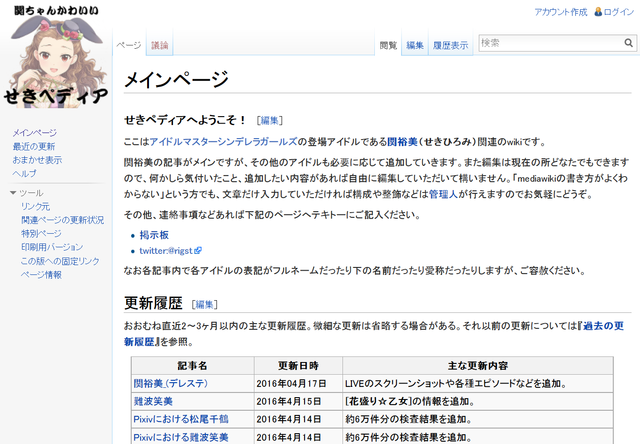This screenshot has height=444, width=640.
Task: Click the 2016年4月15日 date cell
Action: 298,402
